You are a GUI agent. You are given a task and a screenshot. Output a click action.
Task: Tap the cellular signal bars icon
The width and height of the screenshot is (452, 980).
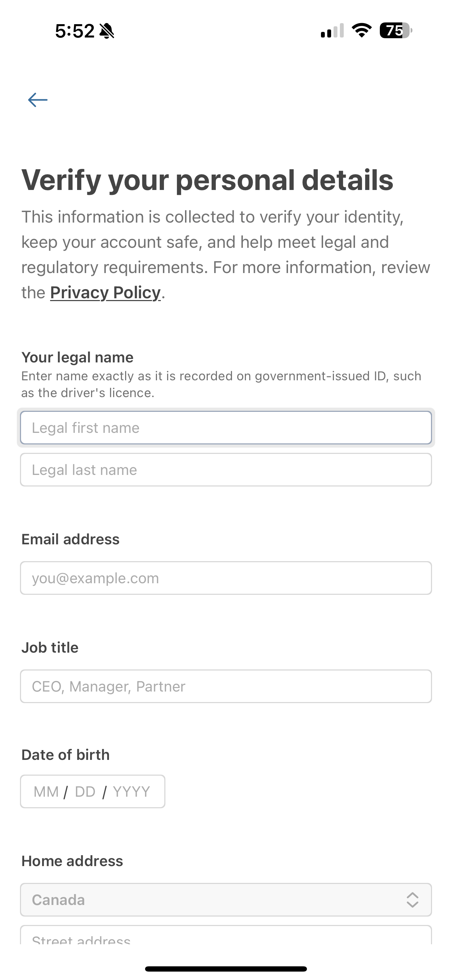tap(332, 31)
